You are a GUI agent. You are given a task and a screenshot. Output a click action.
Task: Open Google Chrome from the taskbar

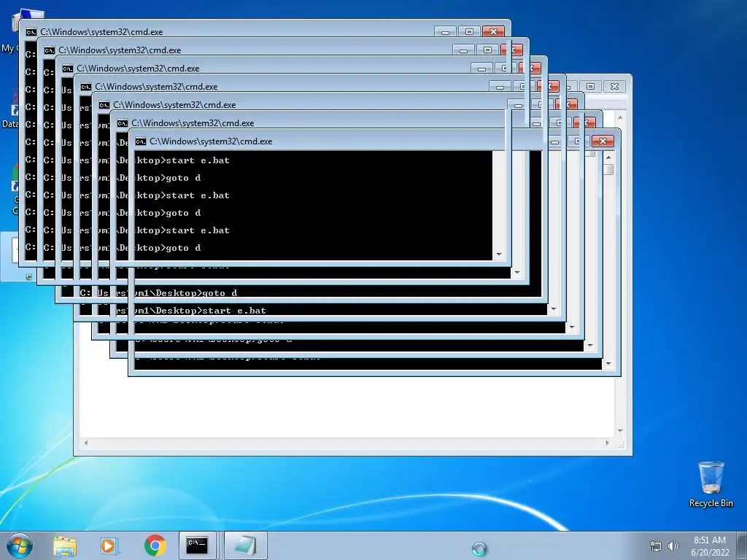tap(155, 545)
